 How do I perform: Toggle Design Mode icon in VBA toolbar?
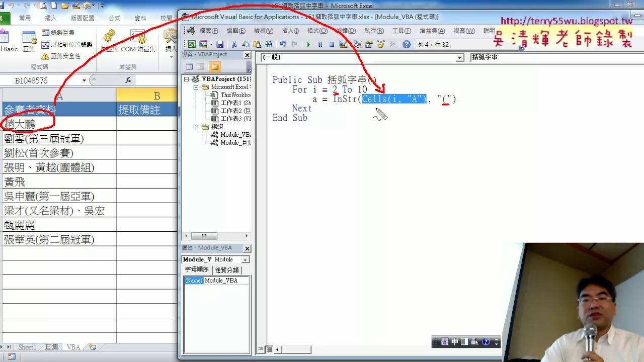[x=344, y=44]
